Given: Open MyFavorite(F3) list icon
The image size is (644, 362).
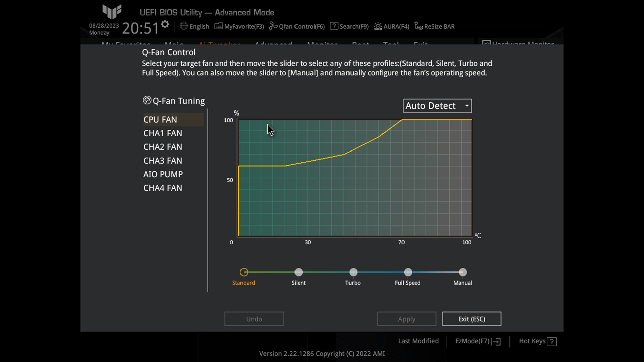Looking at the screenshot, I should (218, 26).
